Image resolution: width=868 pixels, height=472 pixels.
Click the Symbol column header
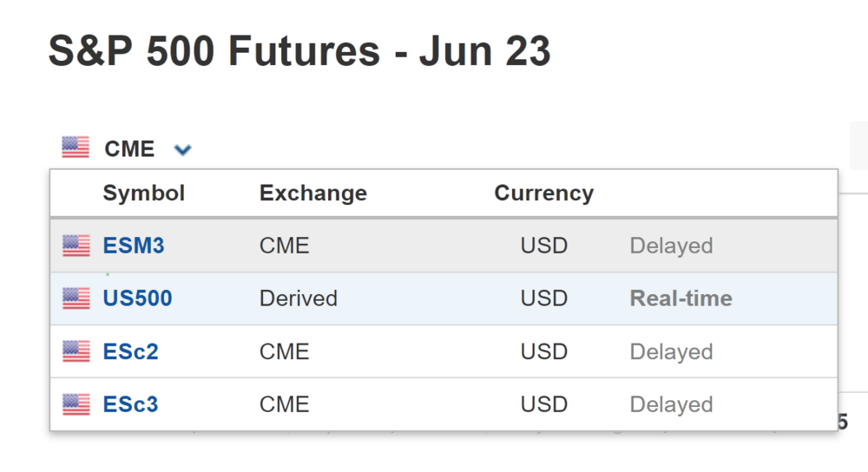(x=144, y=193)
